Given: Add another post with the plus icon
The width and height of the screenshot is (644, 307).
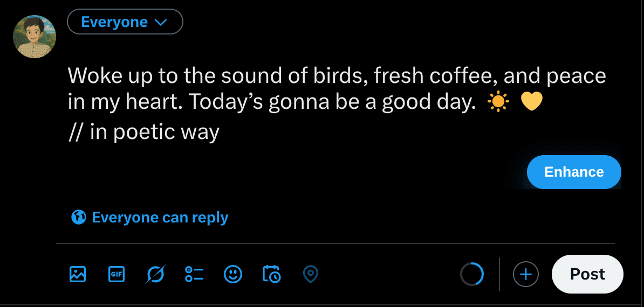Looking at the screenshot, I should pos(525,275).
